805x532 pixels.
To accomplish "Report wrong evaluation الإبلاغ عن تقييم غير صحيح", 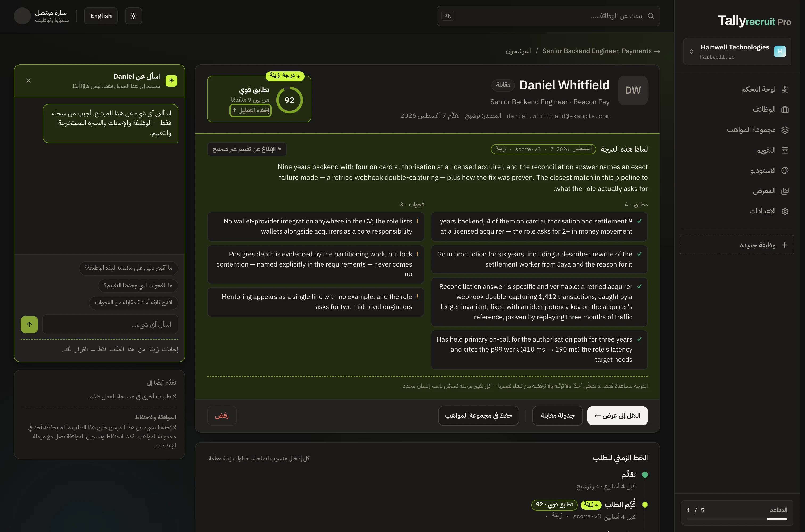I will coord(247,149).
